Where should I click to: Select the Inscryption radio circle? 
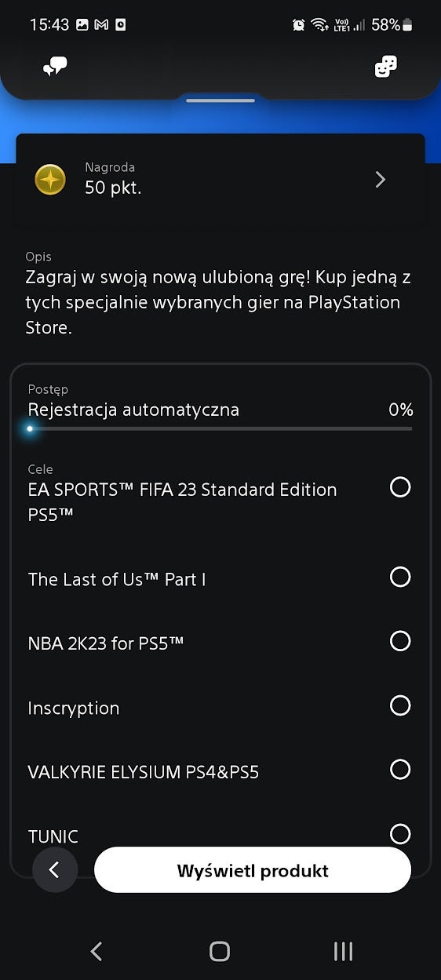click(400, 705)
